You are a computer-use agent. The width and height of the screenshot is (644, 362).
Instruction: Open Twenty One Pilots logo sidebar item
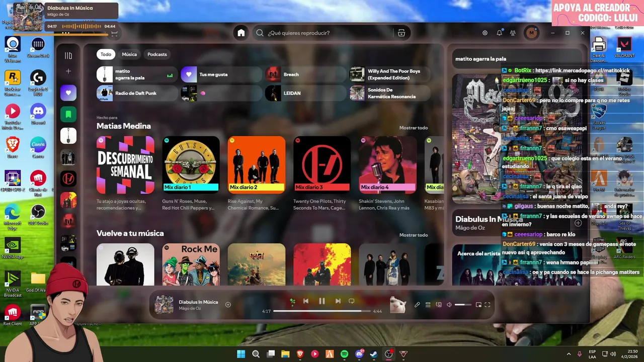[x=68, y=178]
